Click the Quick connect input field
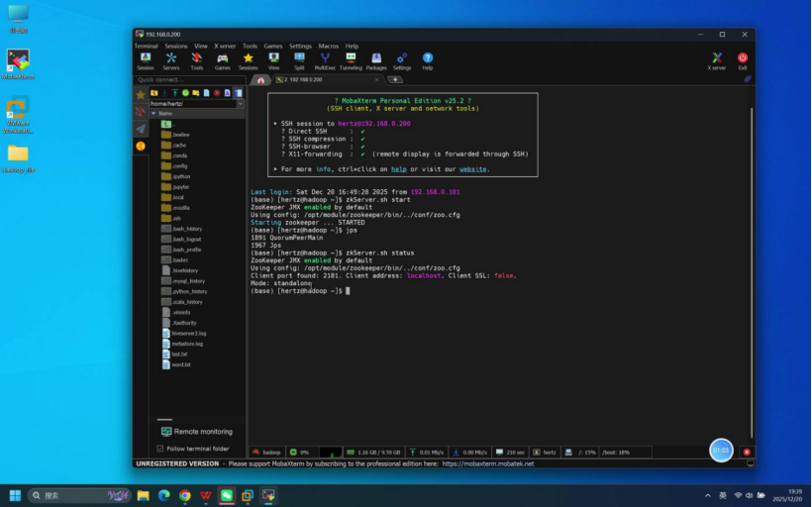The width and height of the screenshot is (812, 507). pyautogui.click(x=189, y=80)
